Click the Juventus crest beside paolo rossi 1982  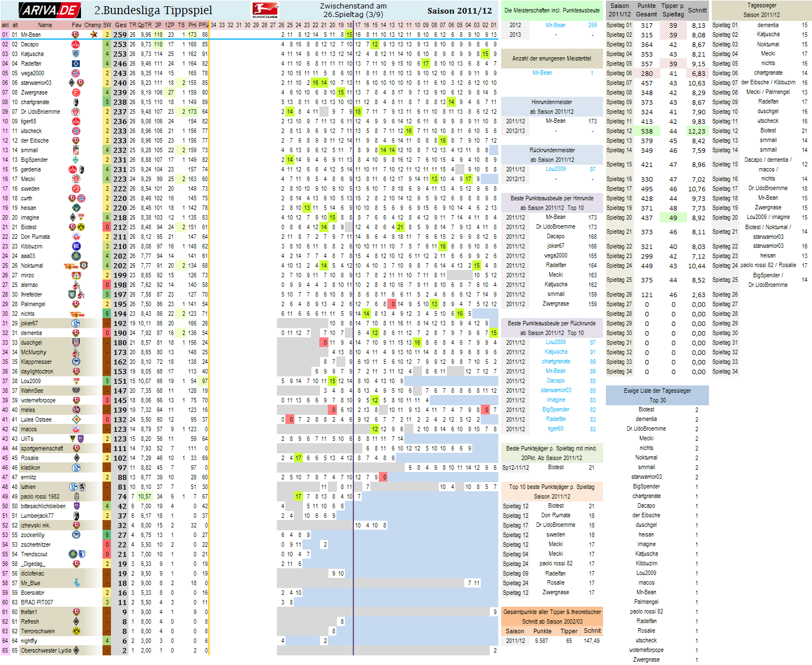(76, 496)
